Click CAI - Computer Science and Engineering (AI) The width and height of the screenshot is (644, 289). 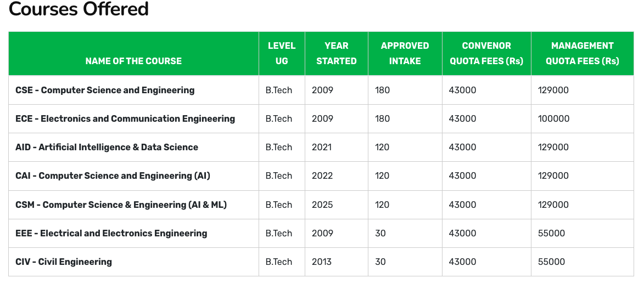point(113,175)
